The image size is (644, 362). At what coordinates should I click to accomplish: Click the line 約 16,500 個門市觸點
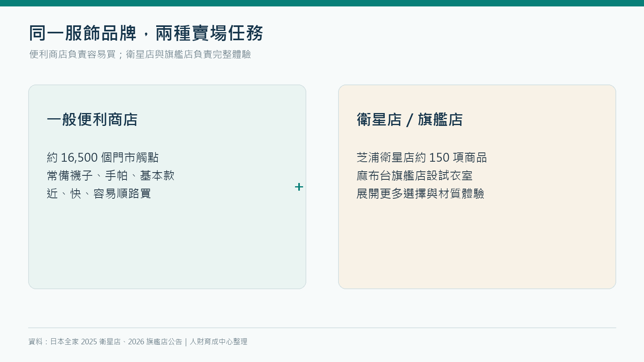click(x=103, y=157)
